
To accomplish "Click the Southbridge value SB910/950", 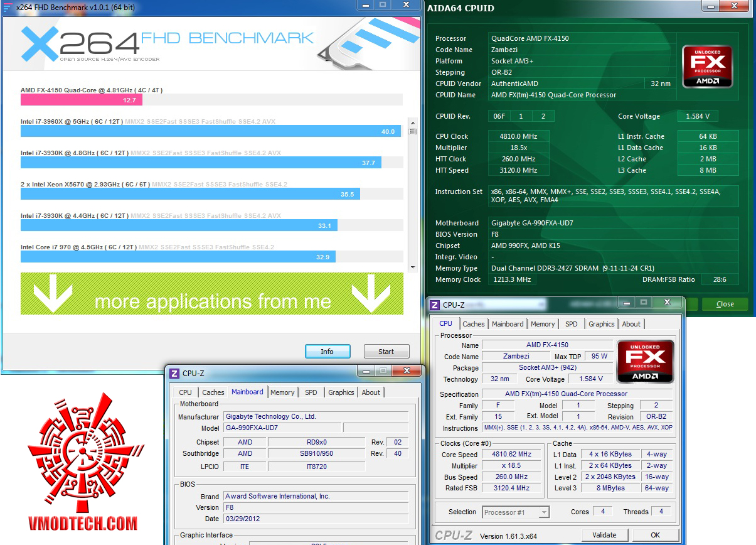I will click(316, 453).
